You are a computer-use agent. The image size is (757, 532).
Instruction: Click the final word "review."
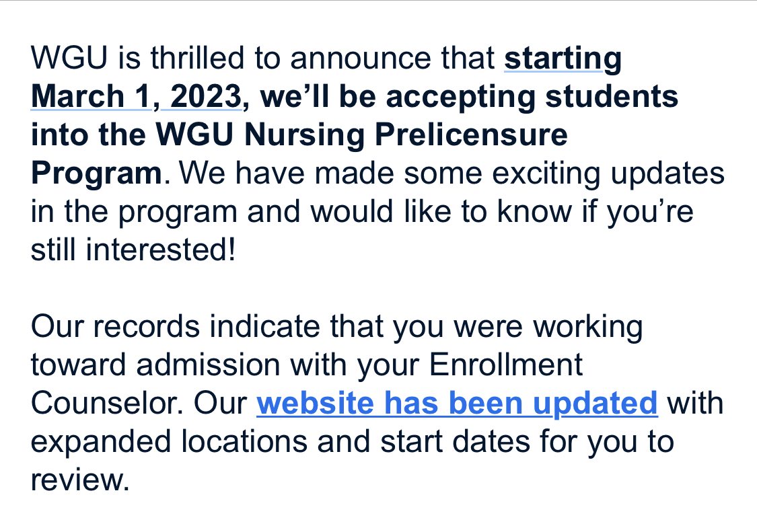(80, 480)
